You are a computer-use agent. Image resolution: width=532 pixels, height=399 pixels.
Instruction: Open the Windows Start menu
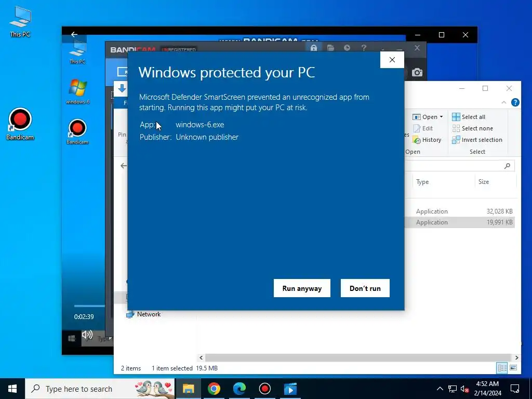pyautogui.click(x=12, y=389)
